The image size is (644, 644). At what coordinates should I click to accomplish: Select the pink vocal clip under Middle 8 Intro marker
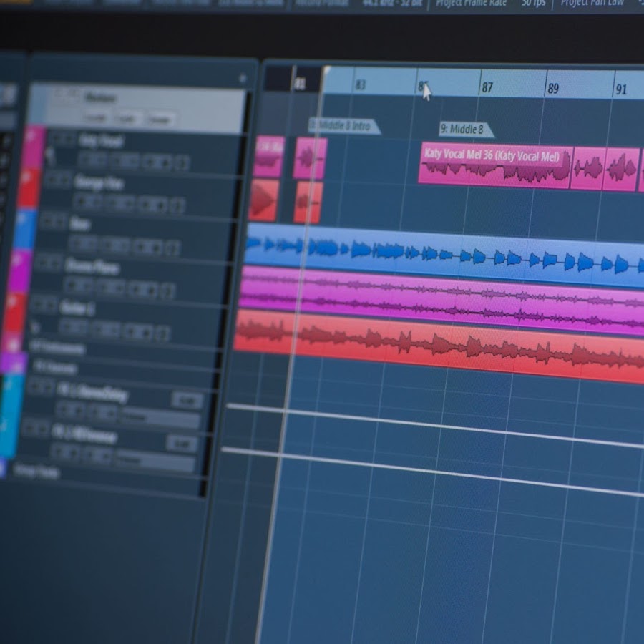[x=311, y=158]
